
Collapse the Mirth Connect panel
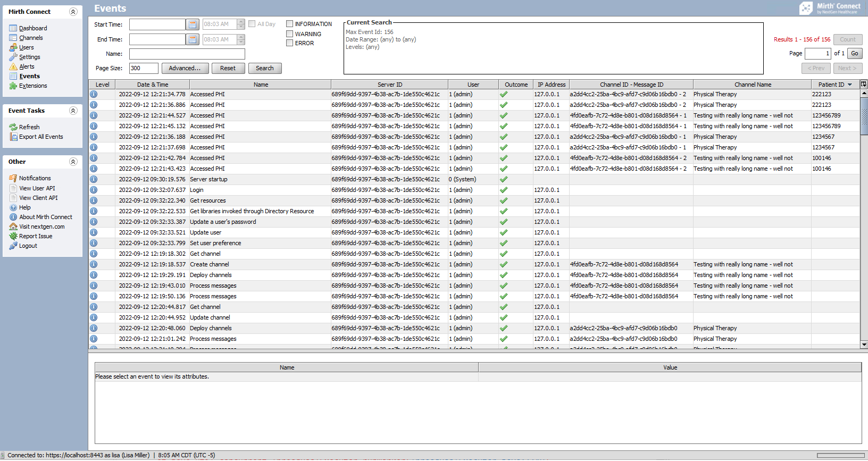[x=73, y=12]
